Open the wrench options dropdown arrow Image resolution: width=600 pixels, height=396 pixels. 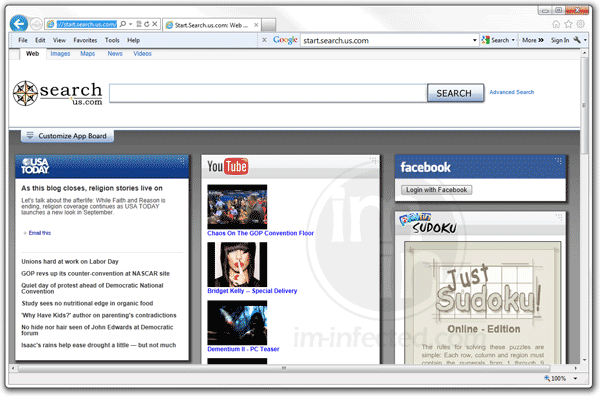pos(585,40)
